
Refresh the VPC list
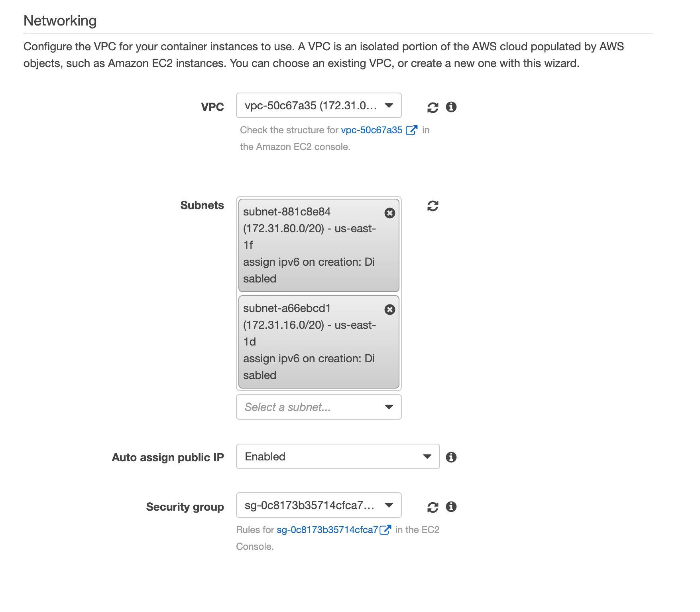coord(433,106)
